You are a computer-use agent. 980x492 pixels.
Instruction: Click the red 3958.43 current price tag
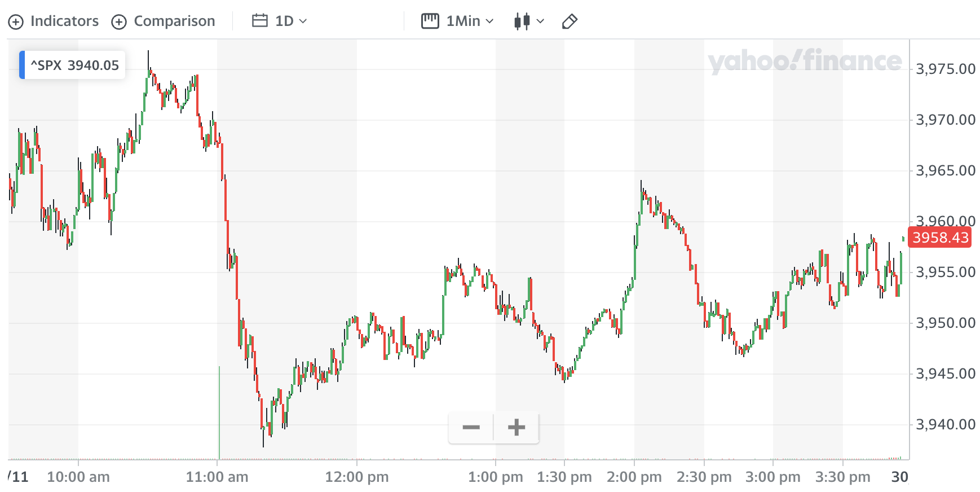(941, 238)
